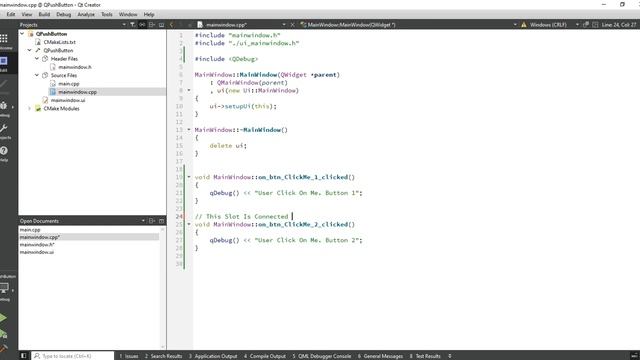Click the output pane selector arrows

pyautogui.click(x=449, y=356)
